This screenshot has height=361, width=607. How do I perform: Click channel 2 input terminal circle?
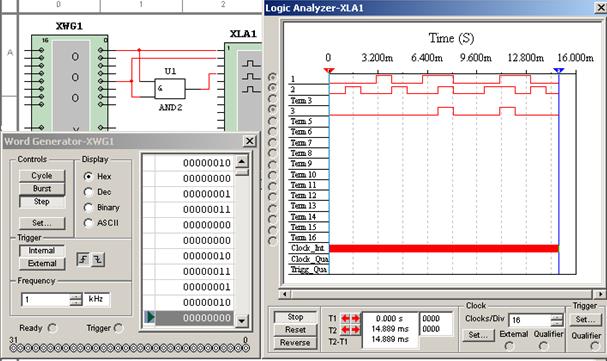[273, 88]
